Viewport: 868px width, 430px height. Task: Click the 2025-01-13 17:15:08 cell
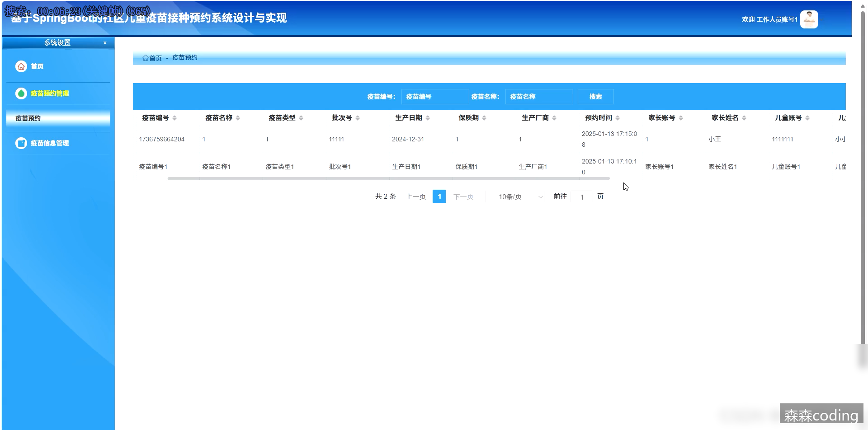point(609,139)
